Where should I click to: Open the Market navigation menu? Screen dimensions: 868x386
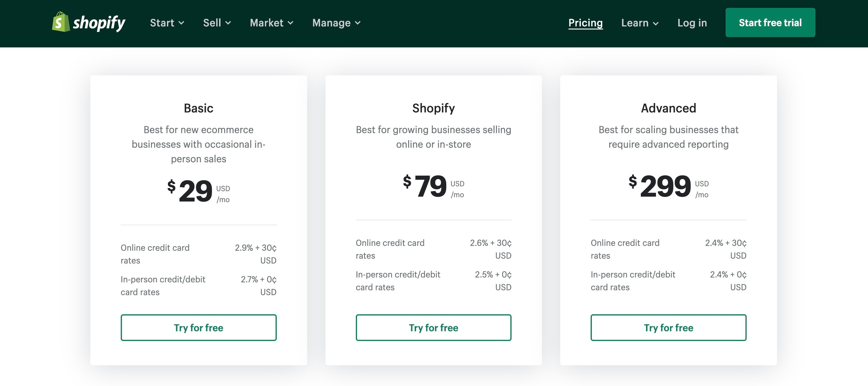point(272,23)
